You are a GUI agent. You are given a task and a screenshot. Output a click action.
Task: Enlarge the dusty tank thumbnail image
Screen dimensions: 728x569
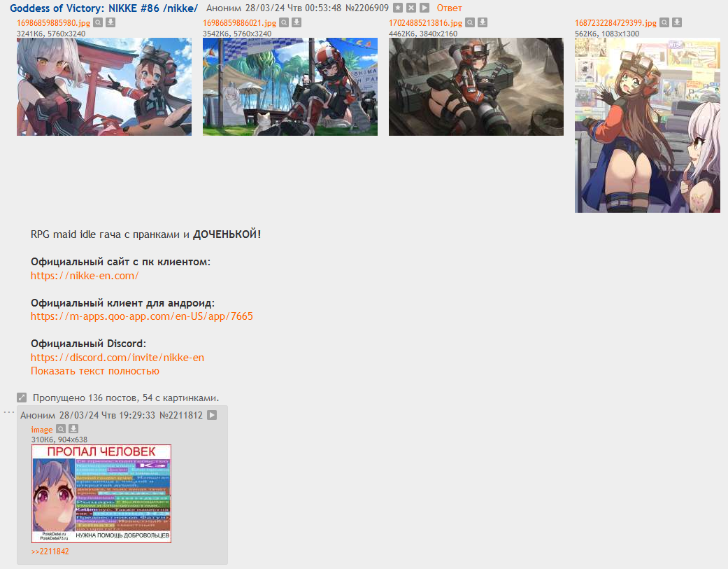pos(476,87)
